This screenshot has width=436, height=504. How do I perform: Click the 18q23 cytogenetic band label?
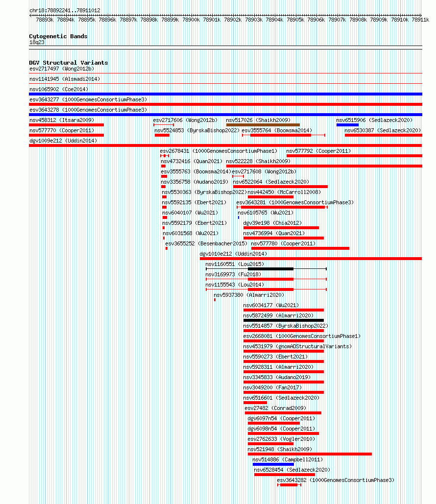coord(37,43)
